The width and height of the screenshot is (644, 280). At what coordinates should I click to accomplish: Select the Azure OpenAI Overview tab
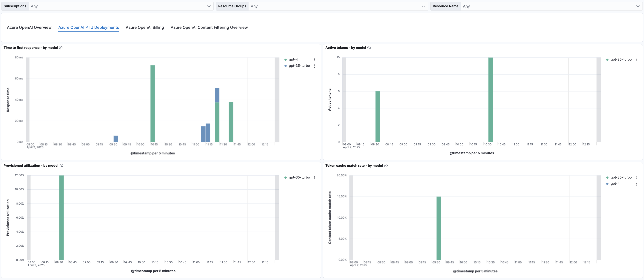click(29, 28)
